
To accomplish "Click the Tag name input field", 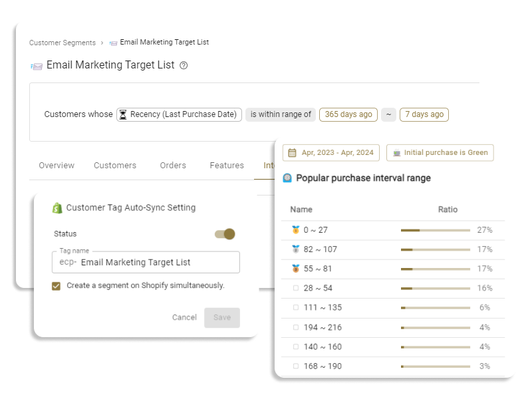I will (x=158, y=263).
